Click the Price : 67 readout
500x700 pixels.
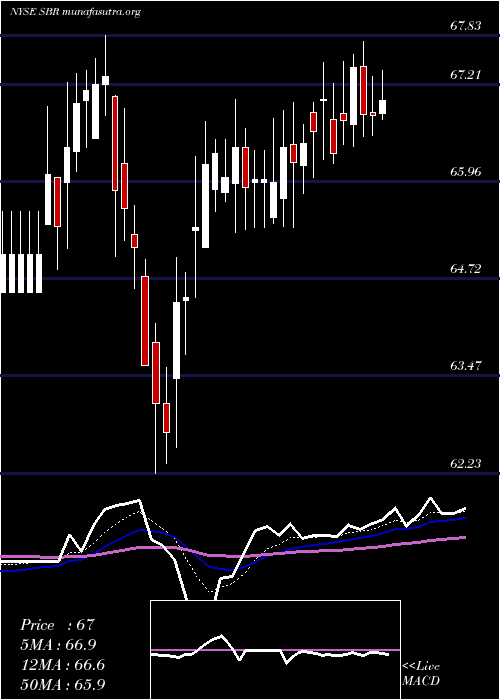click(58, 625)
